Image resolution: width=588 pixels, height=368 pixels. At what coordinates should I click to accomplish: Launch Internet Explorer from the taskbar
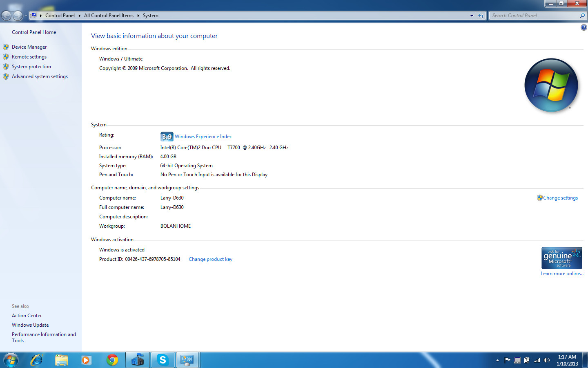(36, 360)
